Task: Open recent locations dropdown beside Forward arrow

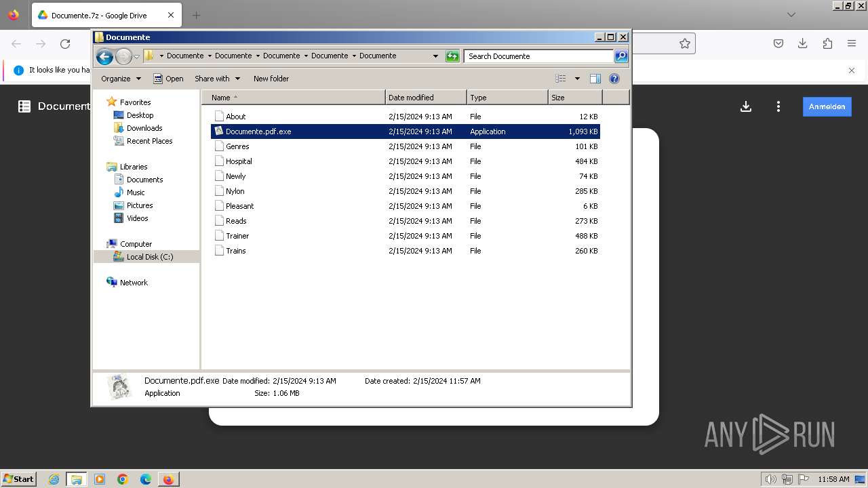Action: pos(137,56)
